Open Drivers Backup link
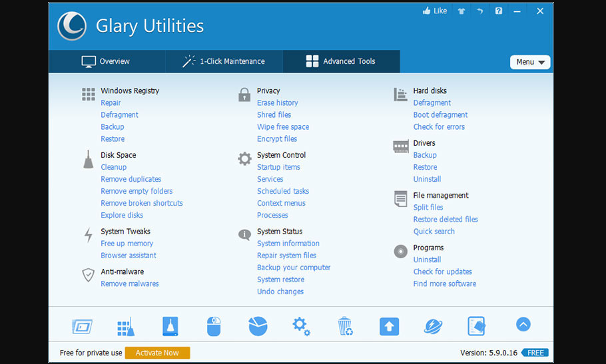Screen dimensions: 606x364 tap(425, 155)
